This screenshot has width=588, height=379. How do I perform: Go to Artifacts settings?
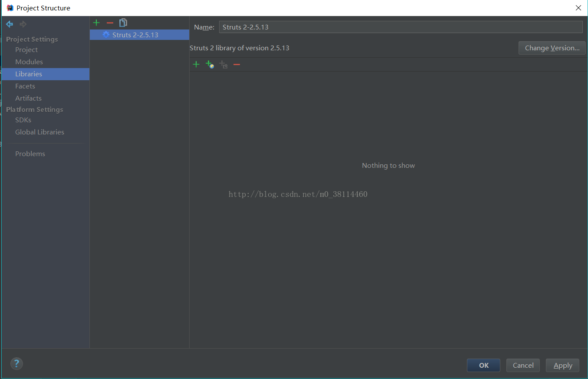[x=29, y=98]
